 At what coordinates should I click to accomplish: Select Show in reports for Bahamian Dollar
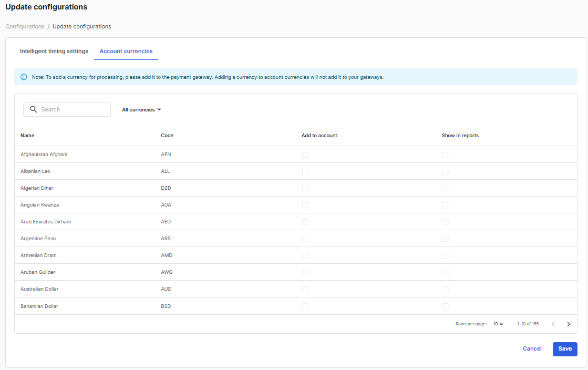click(445, 306)
